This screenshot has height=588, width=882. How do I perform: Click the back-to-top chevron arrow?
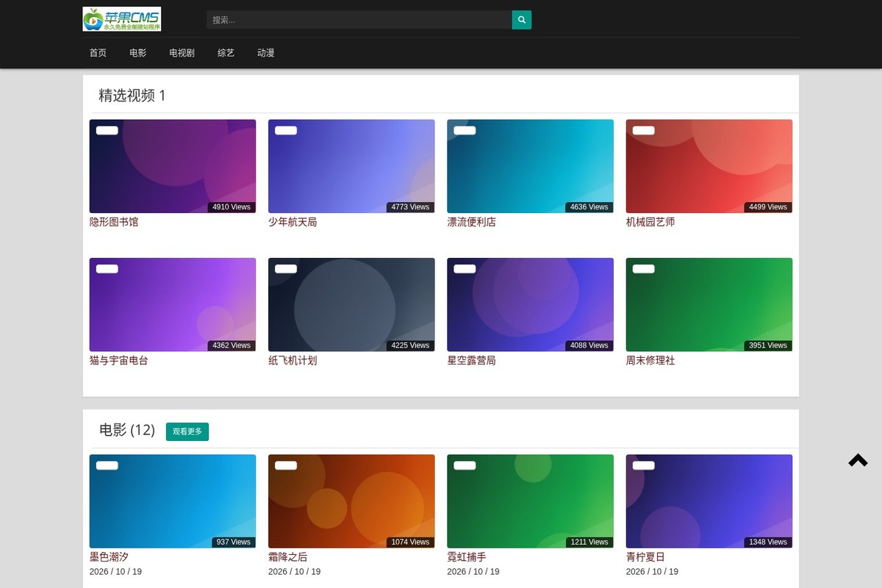858,461
